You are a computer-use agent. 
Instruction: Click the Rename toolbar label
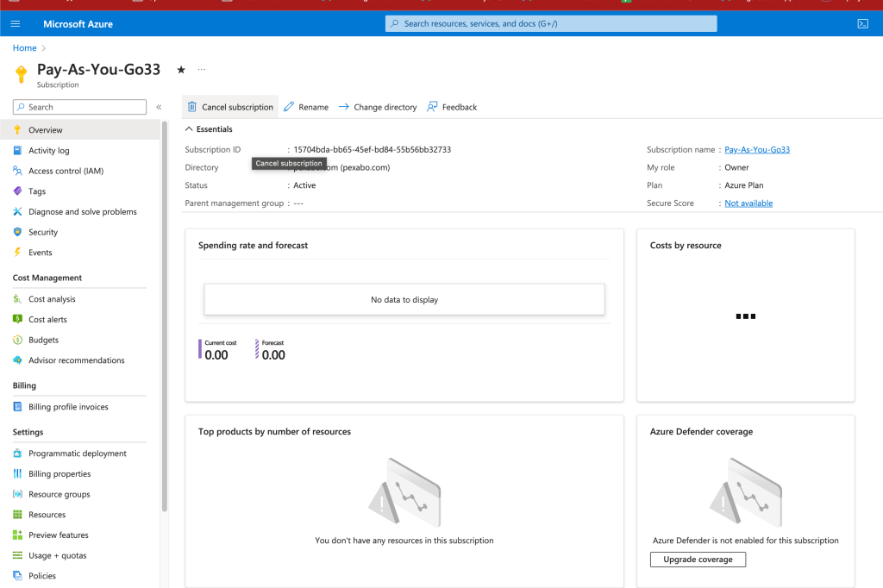coord(314,107)
